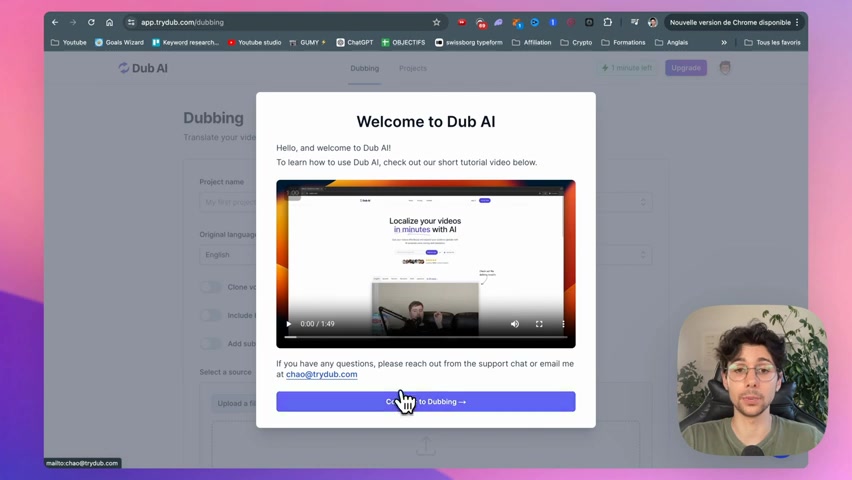Click the Dub AI logo
The height and width of the screenshot is (480, 852).
(143, 68)
